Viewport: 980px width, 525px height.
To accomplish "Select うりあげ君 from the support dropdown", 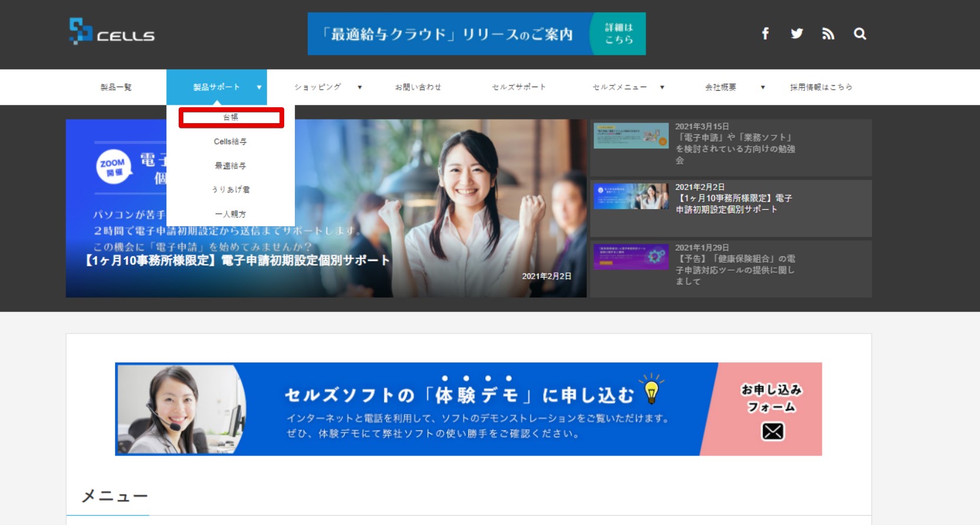I will (231, 190).
